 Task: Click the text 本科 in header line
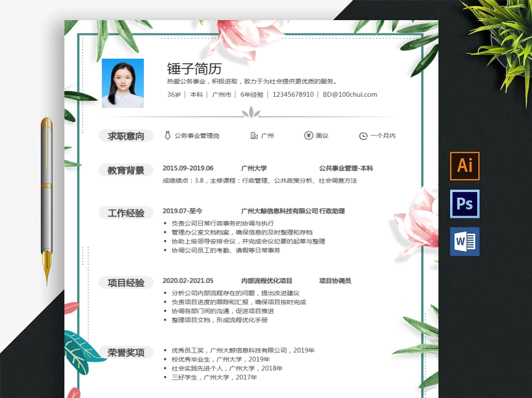click(197, 95)
